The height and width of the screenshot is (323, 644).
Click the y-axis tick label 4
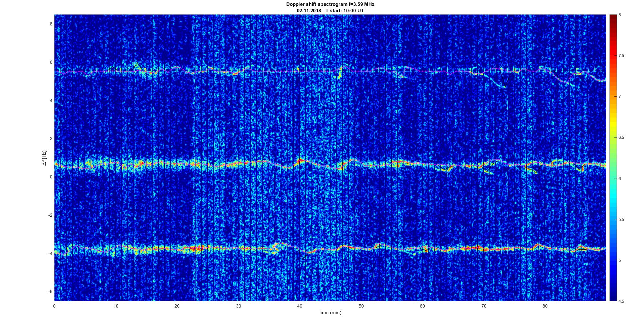tap(51, 100)
